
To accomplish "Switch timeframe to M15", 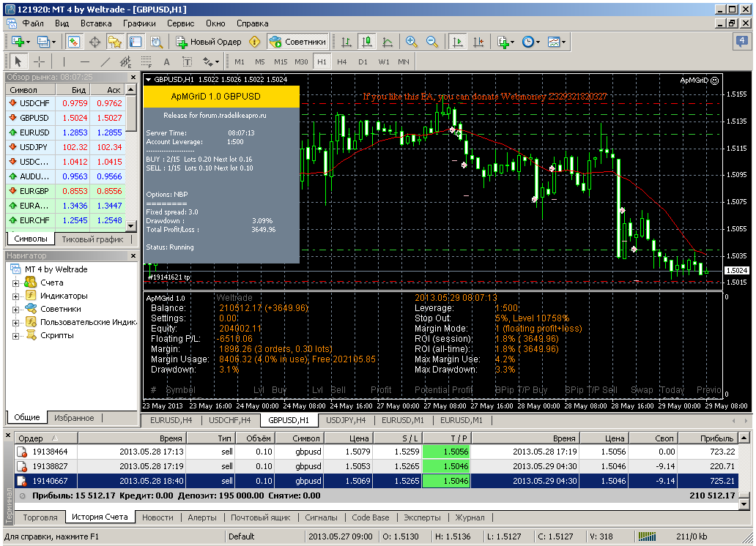I will [x=281, y=61].
